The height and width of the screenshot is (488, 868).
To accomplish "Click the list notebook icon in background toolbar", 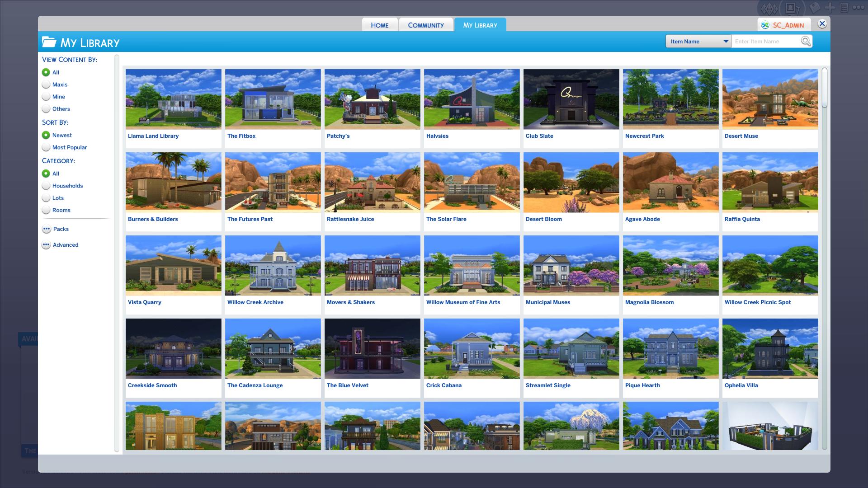I will (844, 7).
